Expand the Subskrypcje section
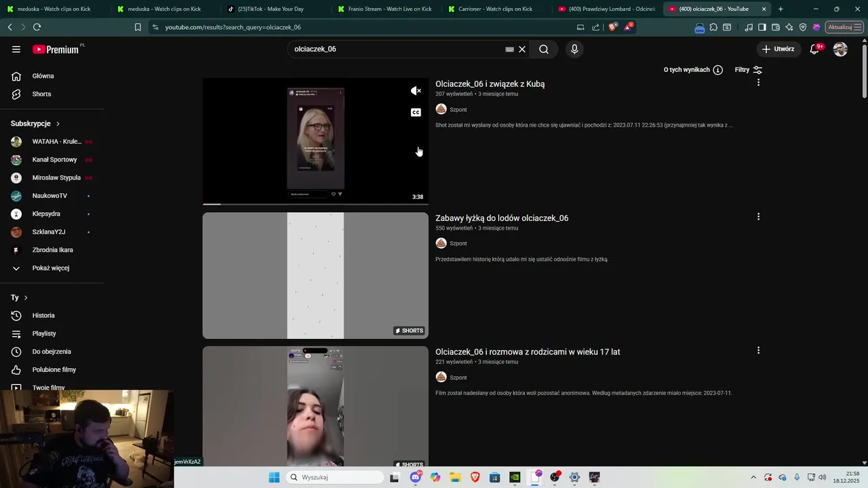Screen dimensions: 868x488 pos(35,123)
